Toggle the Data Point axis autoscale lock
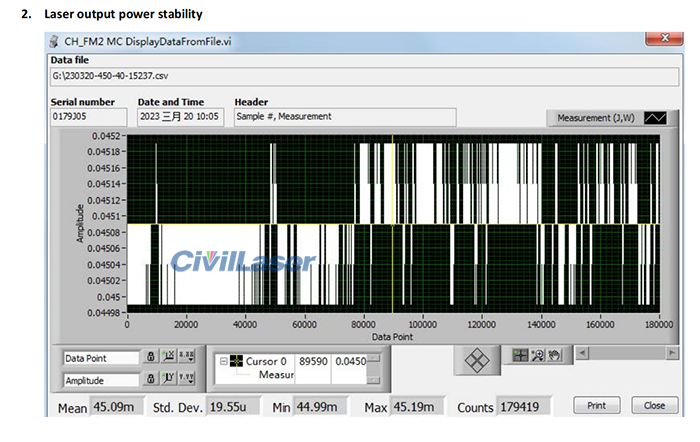 (150, 357)
